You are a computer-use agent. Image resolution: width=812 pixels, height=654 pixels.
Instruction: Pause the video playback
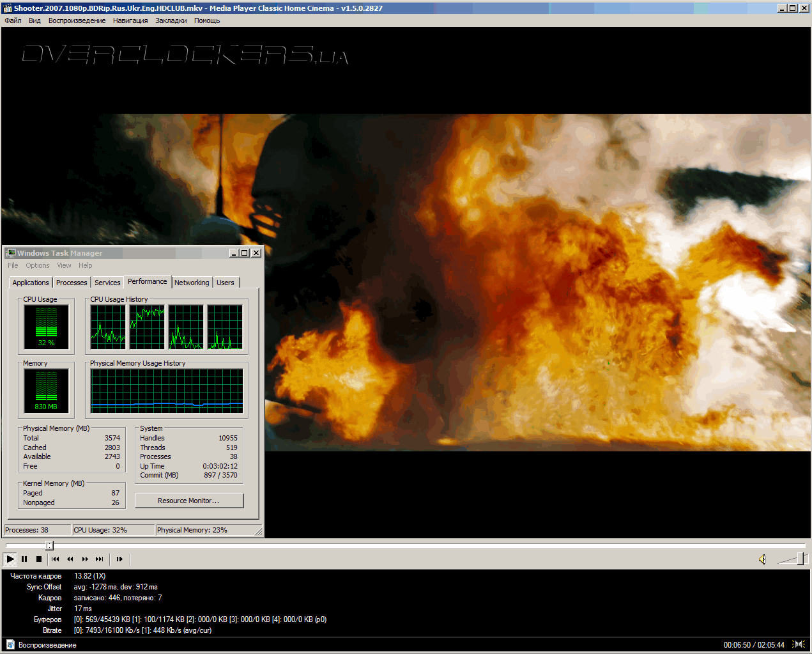[24, 559]
